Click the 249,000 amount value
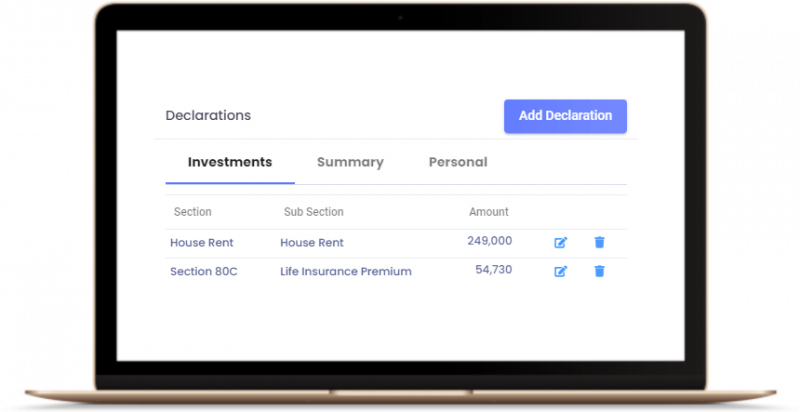The width and height of the screenshot is (800, 412). 489,241
